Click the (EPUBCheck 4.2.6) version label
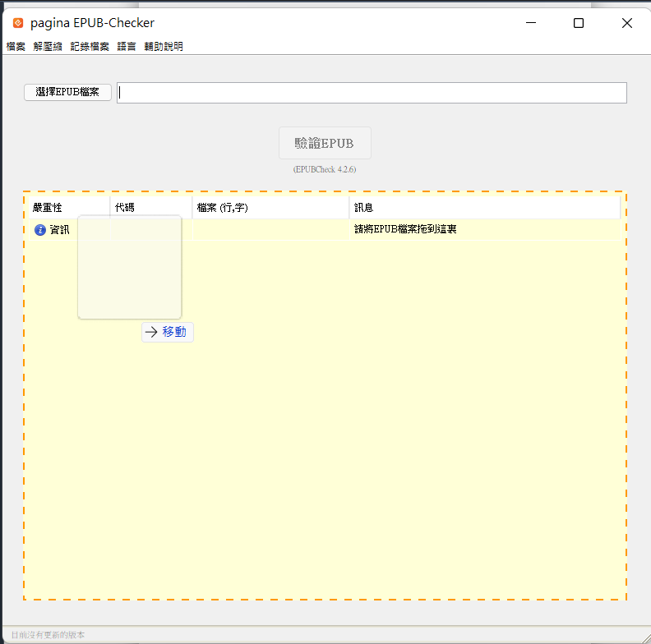651x644 pixels. 325,169
